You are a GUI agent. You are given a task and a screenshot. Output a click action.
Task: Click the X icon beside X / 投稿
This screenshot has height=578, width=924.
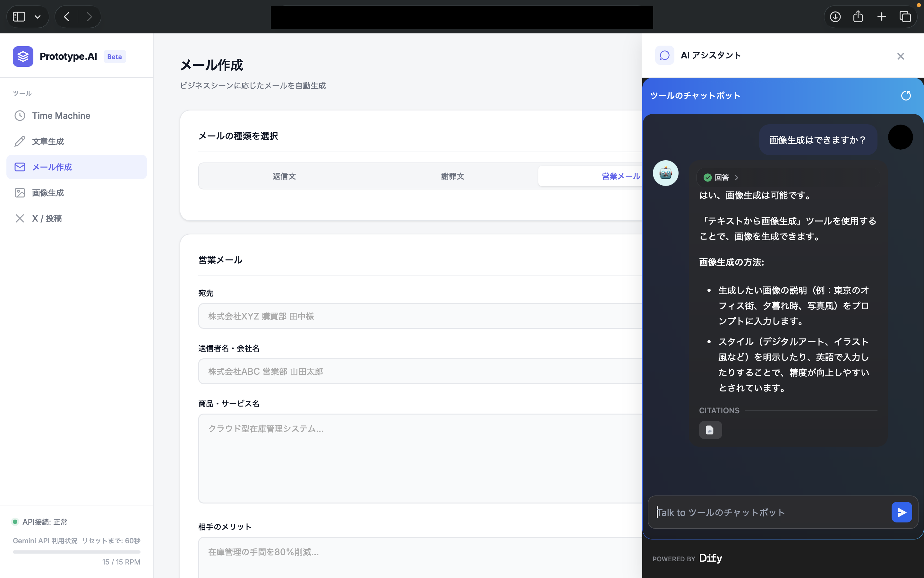20,218
